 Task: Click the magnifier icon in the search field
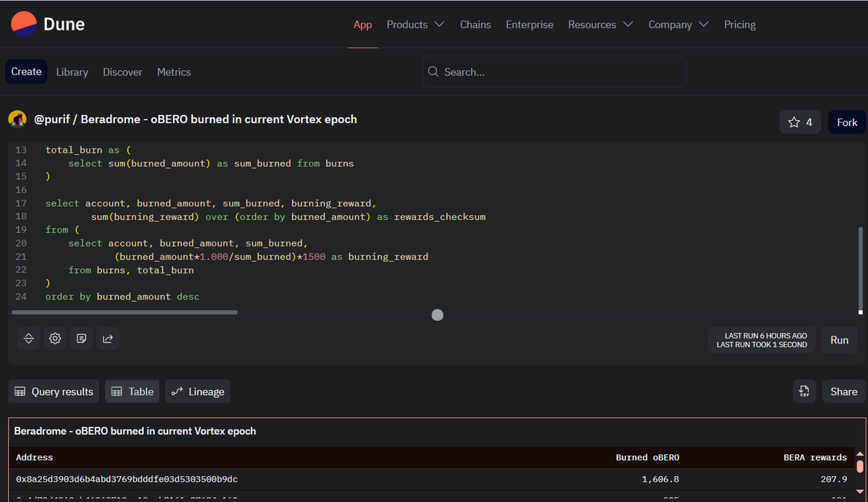point(433,72)
